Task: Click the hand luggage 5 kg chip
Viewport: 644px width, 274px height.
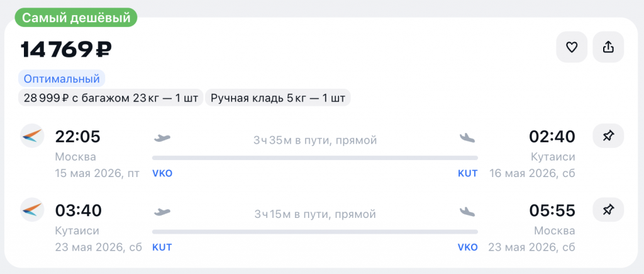Action: (x=278, y=98)
